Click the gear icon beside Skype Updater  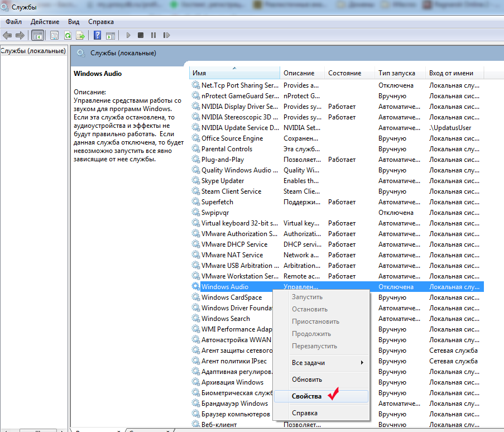(195, 181)
